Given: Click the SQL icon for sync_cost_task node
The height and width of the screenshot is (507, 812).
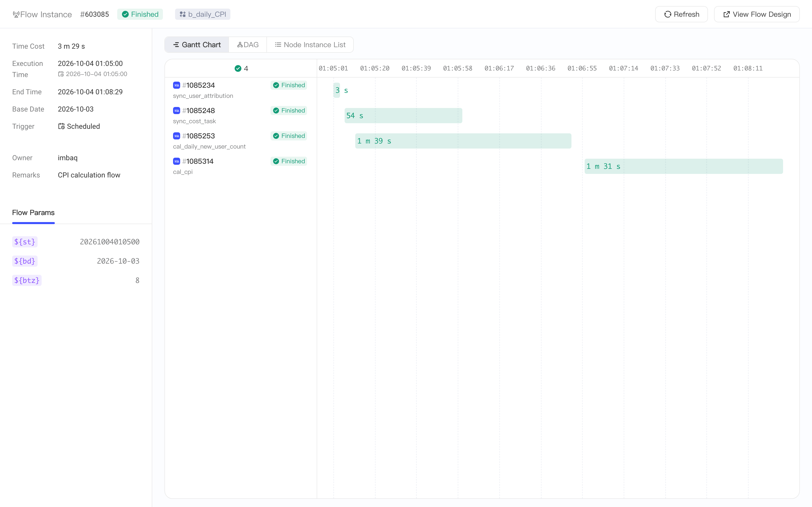Looking at the screenshot, I should click(x=177, y=111).
